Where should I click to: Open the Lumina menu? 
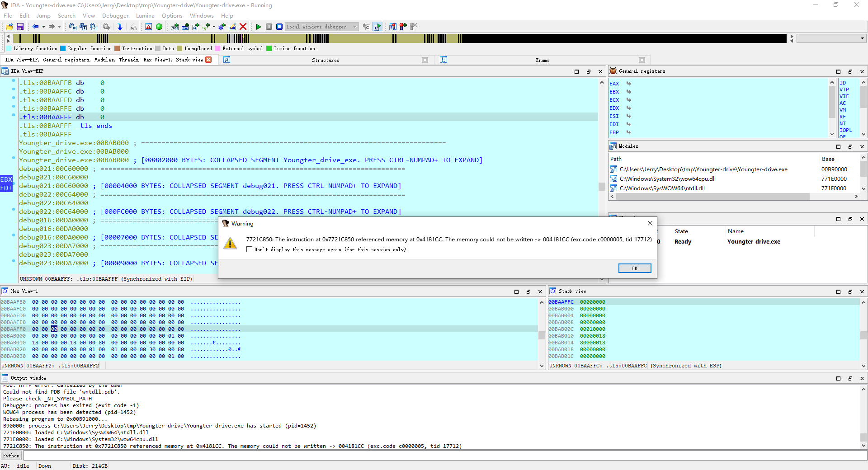[145, 15]
